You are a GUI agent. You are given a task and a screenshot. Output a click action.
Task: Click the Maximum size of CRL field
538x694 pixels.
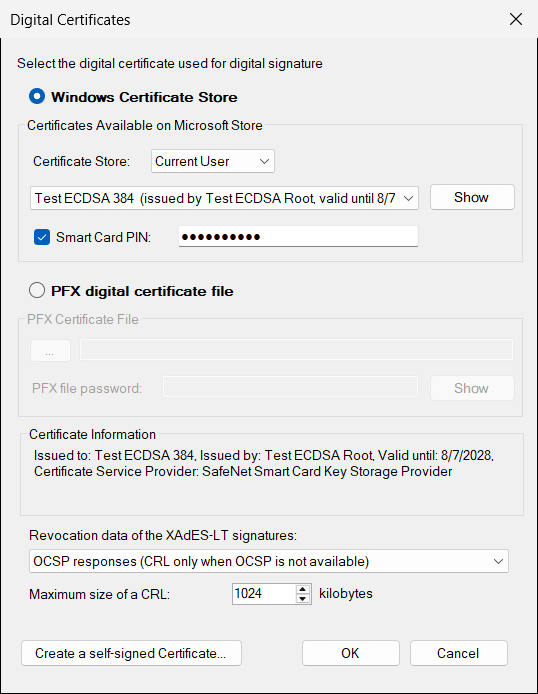[264, 594]
